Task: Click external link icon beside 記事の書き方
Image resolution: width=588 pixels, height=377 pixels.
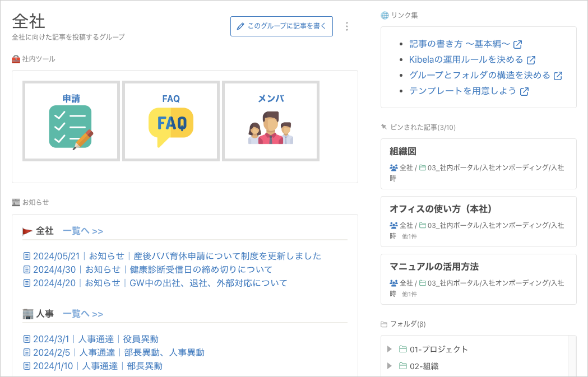Action: [518, 44]
